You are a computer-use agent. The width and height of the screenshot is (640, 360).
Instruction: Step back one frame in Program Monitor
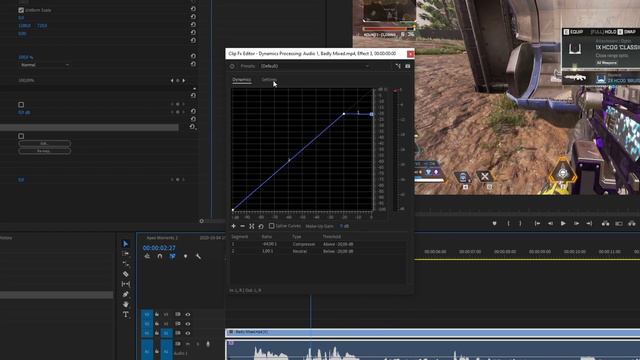pos(550,224)
